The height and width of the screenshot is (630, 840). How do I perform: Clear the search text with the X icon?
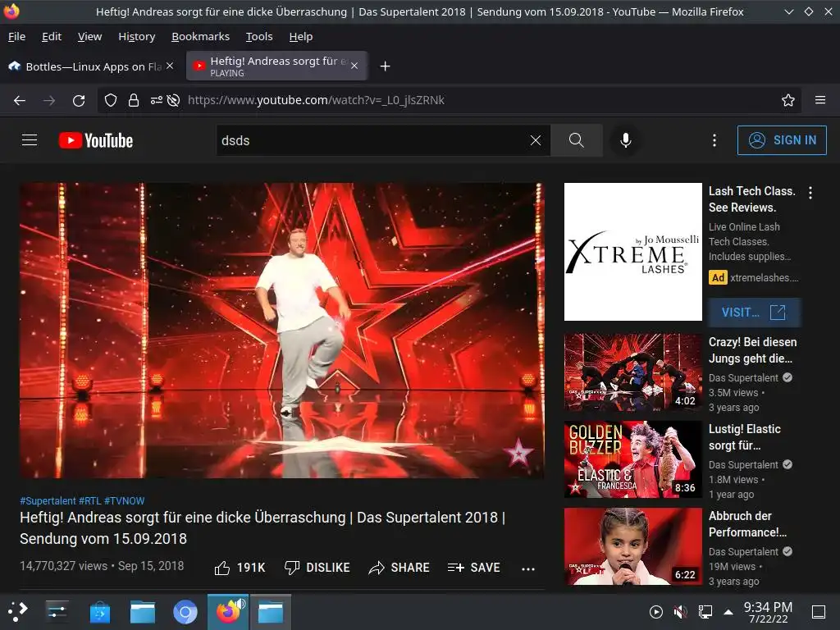pyautogui.click(x=535, y=140)
